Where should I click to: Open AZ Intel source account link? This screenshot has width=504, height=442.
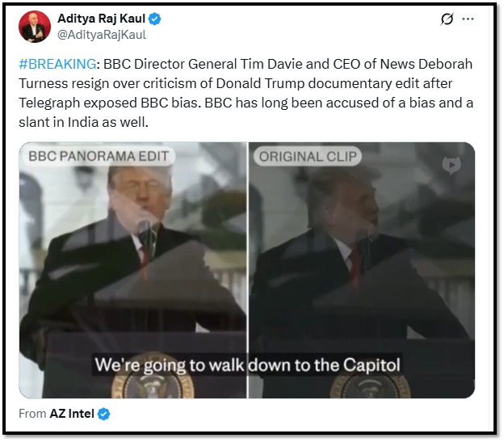pyautogui.click(x=72, y=414)
